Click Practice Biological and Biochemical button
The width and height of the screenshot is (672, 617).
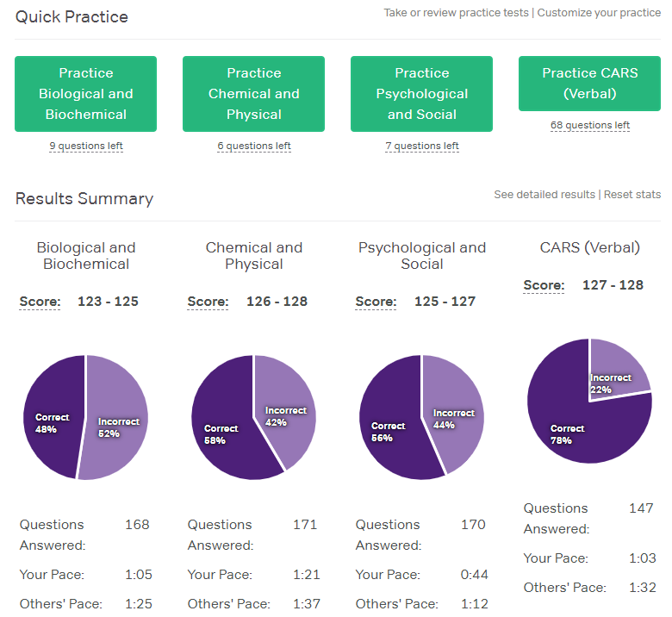point(85,94)
